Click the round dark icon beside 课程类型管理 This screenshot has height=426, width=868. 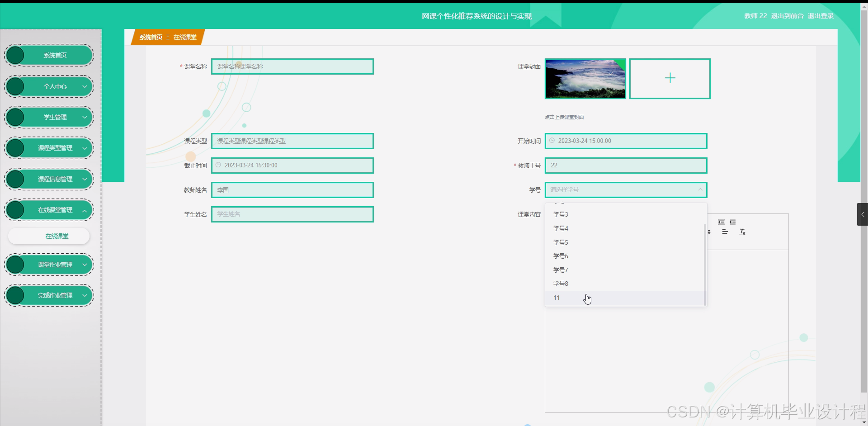pos(15,148)
